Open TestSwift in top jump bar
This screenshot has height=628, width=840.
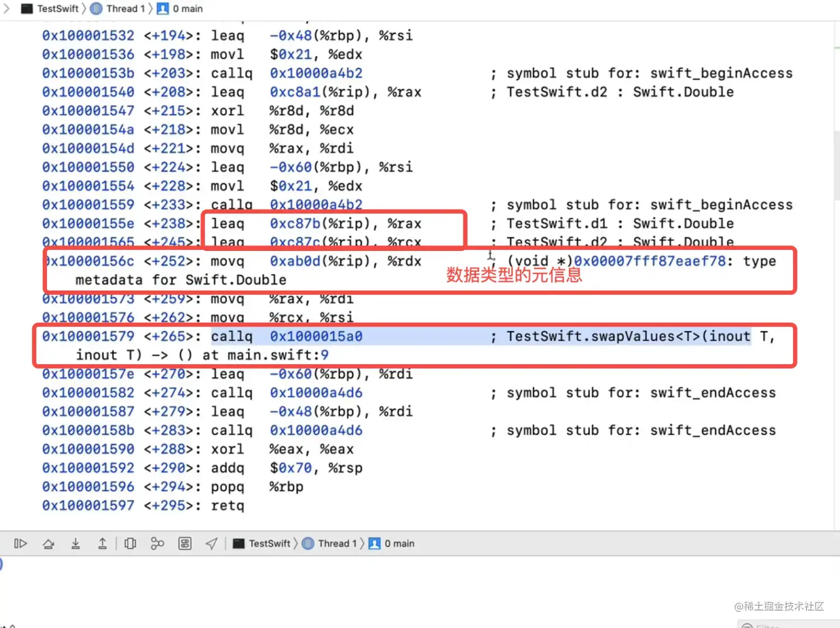pyautogui.click(x=50, y=9)
